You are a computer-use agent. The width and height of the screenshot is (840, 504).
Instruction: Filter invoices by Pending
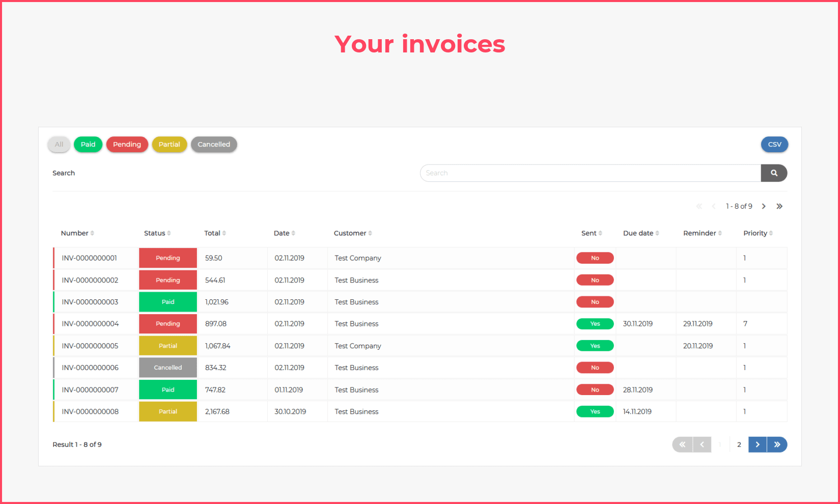pos(127,145)
